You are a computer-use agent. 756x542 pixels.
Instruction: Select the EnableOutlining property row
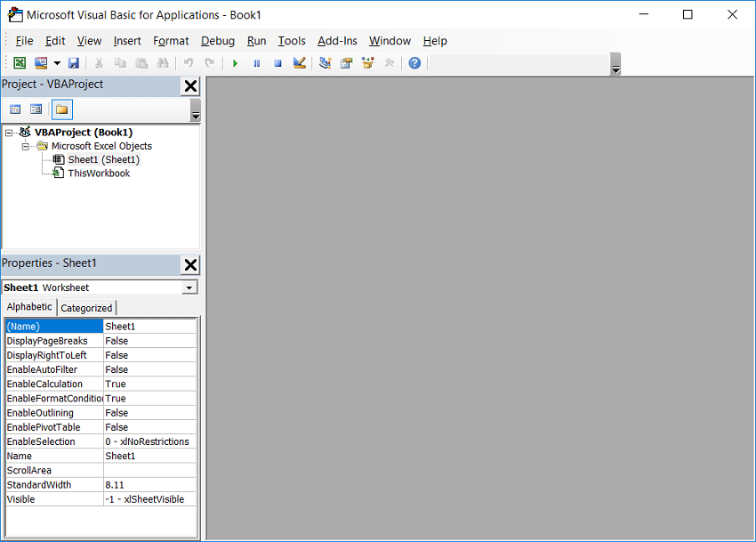(x=101, y=413)
